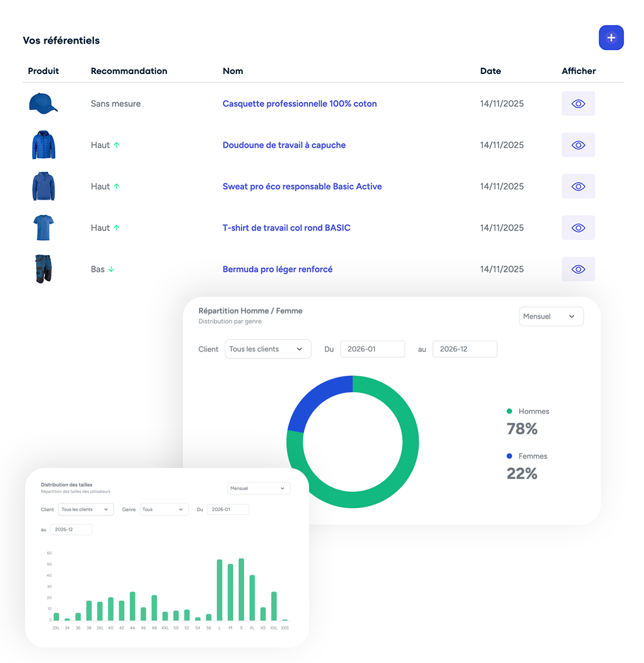644x663 pixels.
Task: Display Bermuda pro léger renforcé eye icon
Action: pos(578,269)
